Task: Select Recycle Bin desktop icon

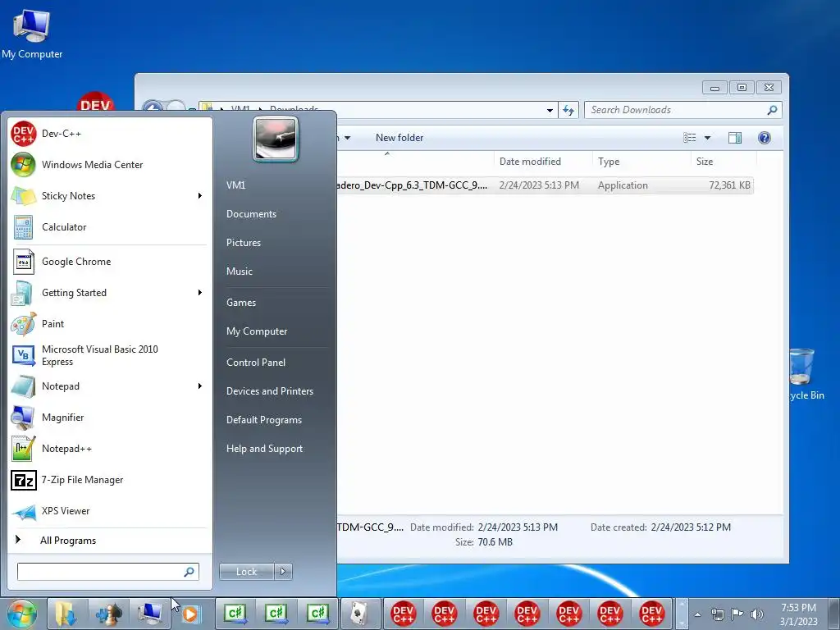Action: 806,374
